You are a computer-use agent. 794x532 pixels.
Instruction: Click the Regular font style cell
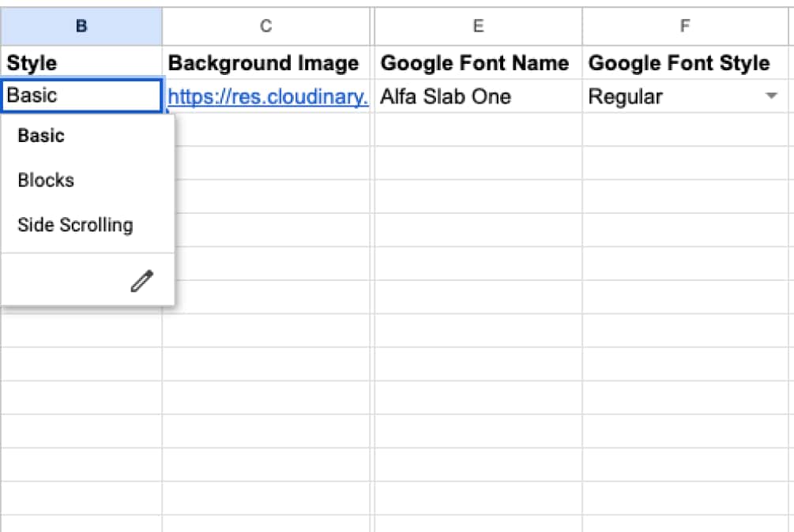pyautogui.click(x=672, y=96)
